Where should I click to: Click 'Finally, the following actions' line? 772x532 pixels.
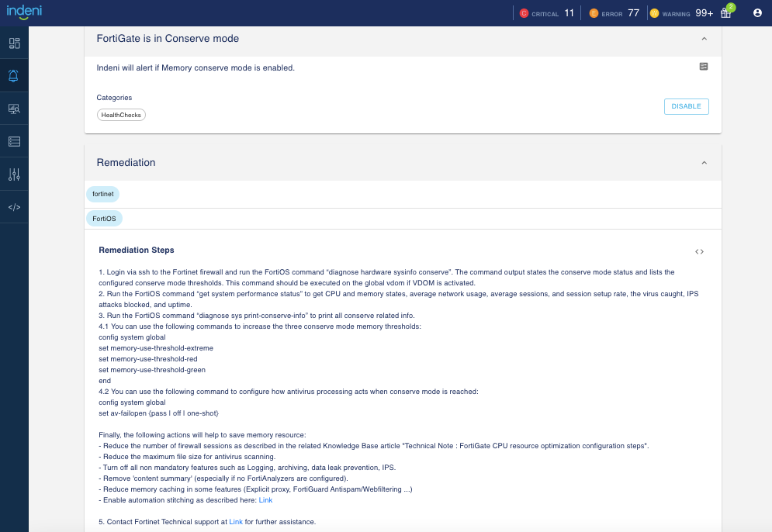click(x=203, y=435)
